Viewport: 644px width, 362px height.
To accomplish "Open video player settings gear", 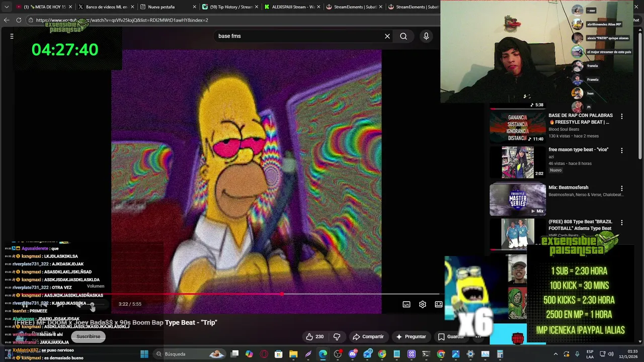I will point(423,304).
